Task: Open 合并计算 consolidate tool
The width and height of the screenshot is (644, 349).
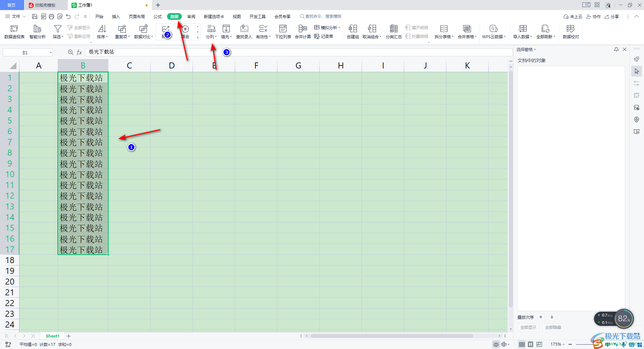Action: (x=303, y=32)
